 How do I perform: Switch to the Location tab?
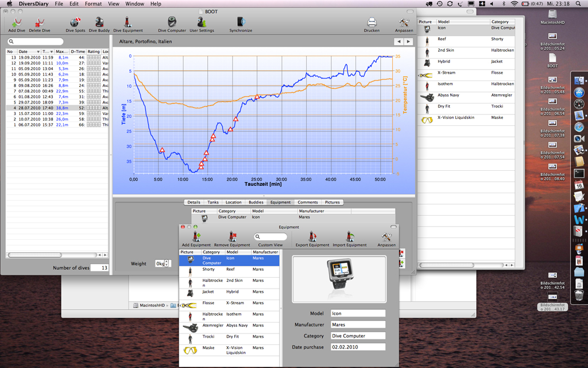[234, 202]
